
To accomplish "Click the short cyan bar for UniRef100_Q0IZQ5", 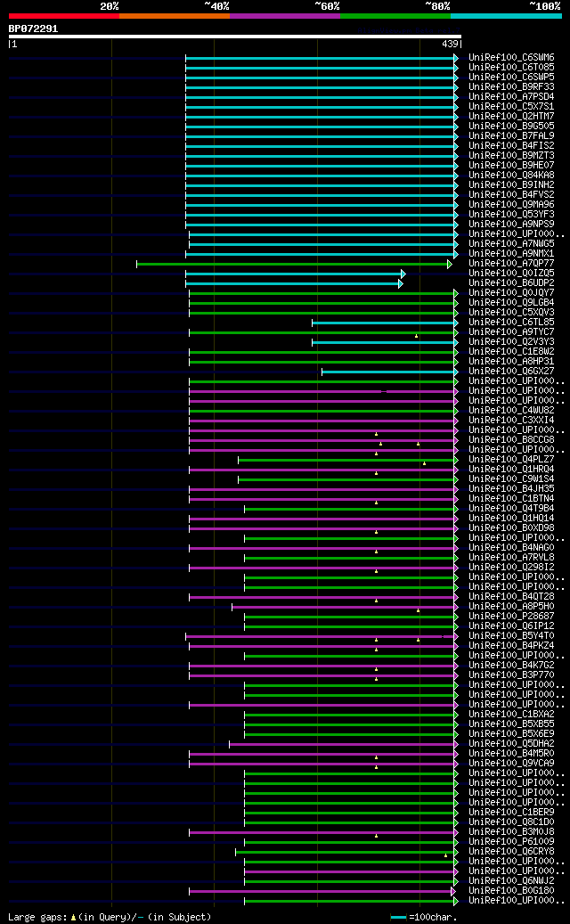I will click(x=295, y=274).
